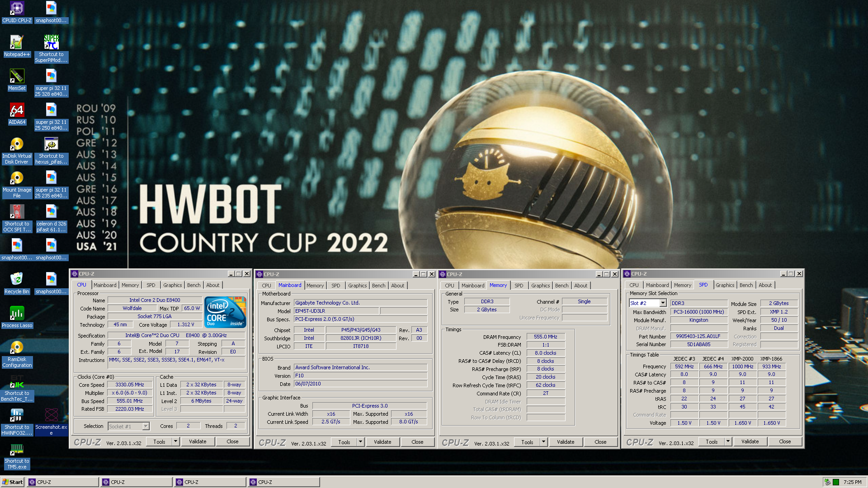Click the CAS# Latency value 8.0 clocks
The image size is (868, 488).
[546, 353]
